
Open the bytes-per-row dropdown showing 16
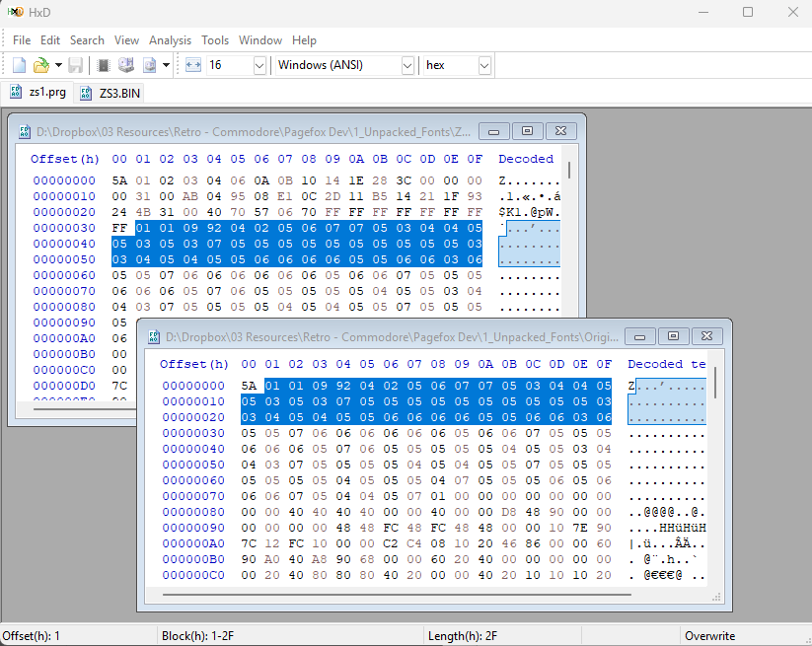(258, 65)
